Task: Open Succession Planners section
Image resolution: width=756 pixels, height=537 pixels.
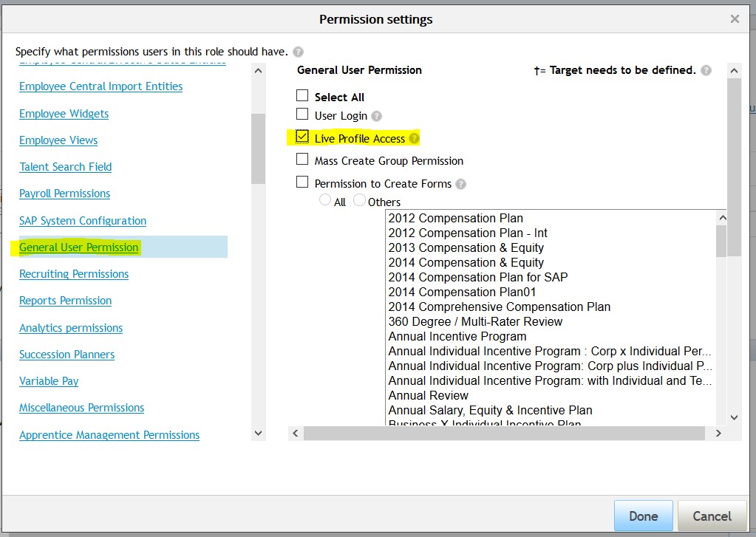Action: (x=67, y=355)
